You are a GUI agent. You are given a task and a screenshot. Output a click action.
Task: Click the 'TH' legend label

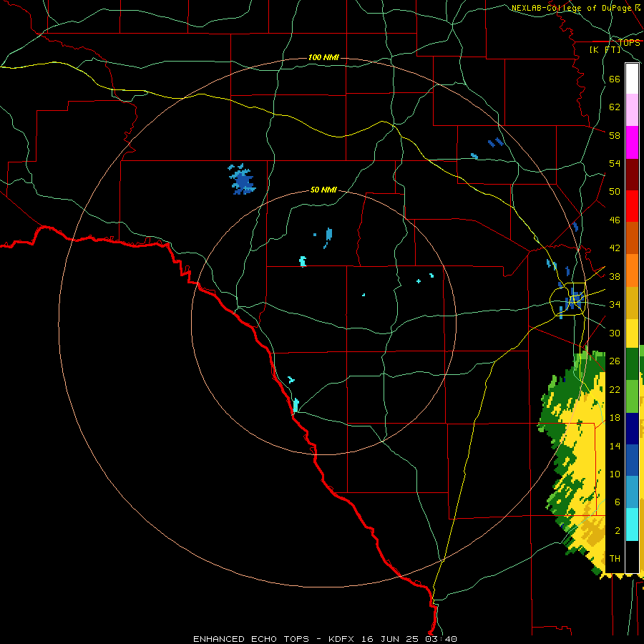[615, 558]
